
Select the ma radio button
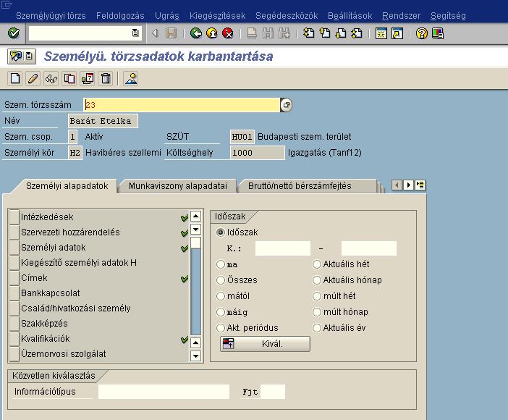tap(220, 264)
